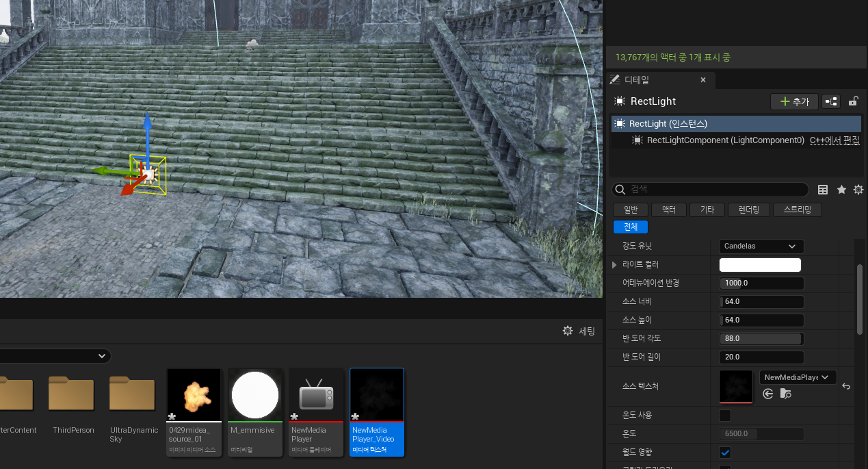
Task: Open the blueprint/hierarchy conversion icon button
Action: click(831, 101)
